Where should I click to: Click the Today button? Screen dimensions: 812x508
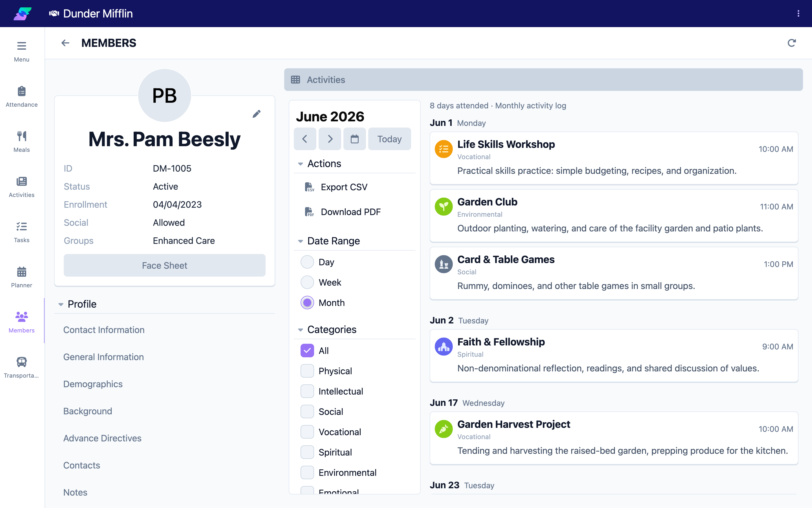(x=389, y=139)
